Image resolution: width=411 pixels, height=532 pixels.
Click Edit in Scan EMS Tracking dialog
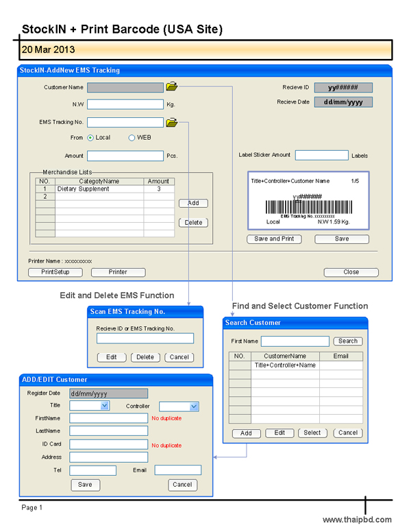pyautogui.click(x=112, y=357)
